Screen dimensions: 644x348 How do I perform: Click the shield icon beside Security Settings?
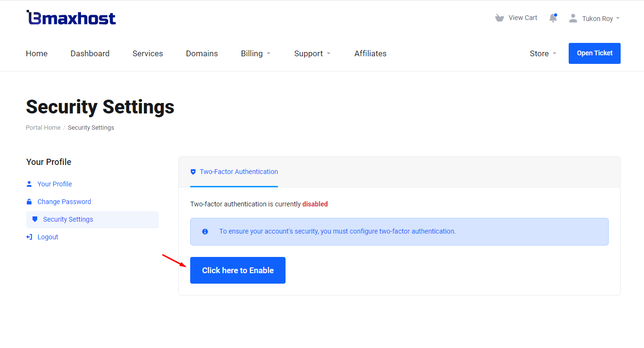(x=35, y=219)
